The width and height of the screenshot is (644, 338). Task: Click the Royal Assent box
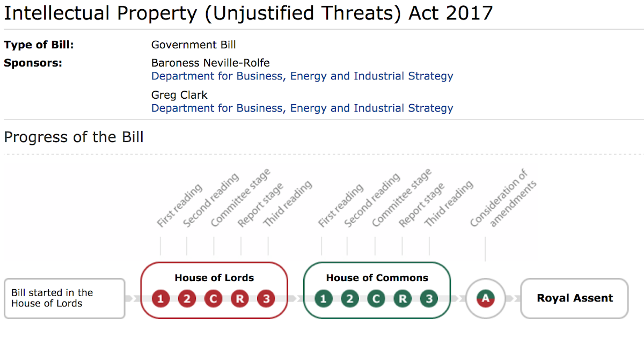click(x=574, y=298)
